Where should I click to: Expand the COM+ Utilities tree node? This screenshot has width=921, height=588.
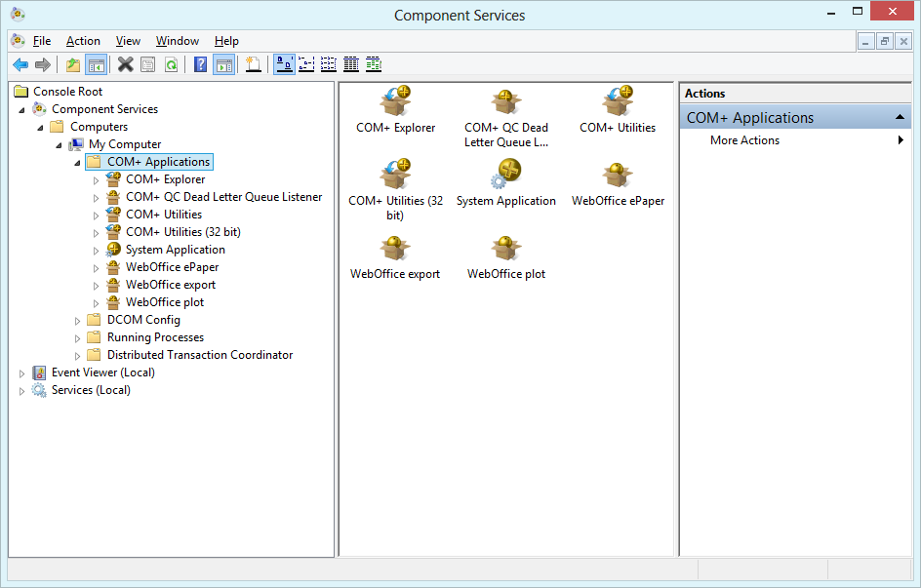pos(95,214)
